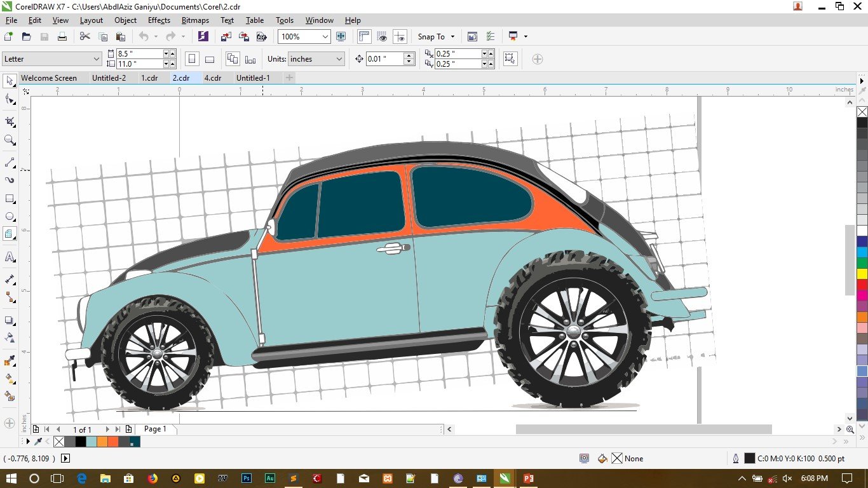Pick the yellow swatch in color palette

pos(862,274)
